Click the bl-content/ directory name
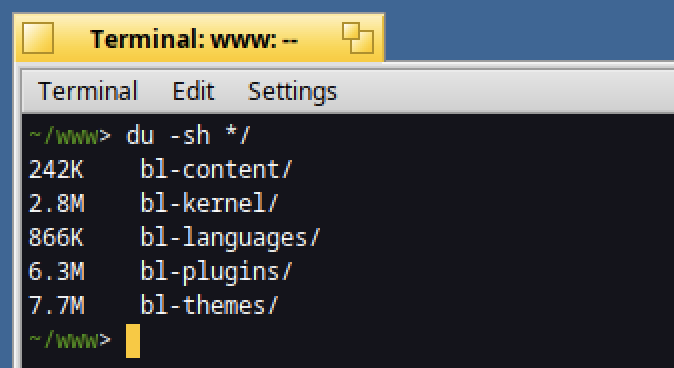The height and width of the screenshot is (368, 674). point(216,170)
